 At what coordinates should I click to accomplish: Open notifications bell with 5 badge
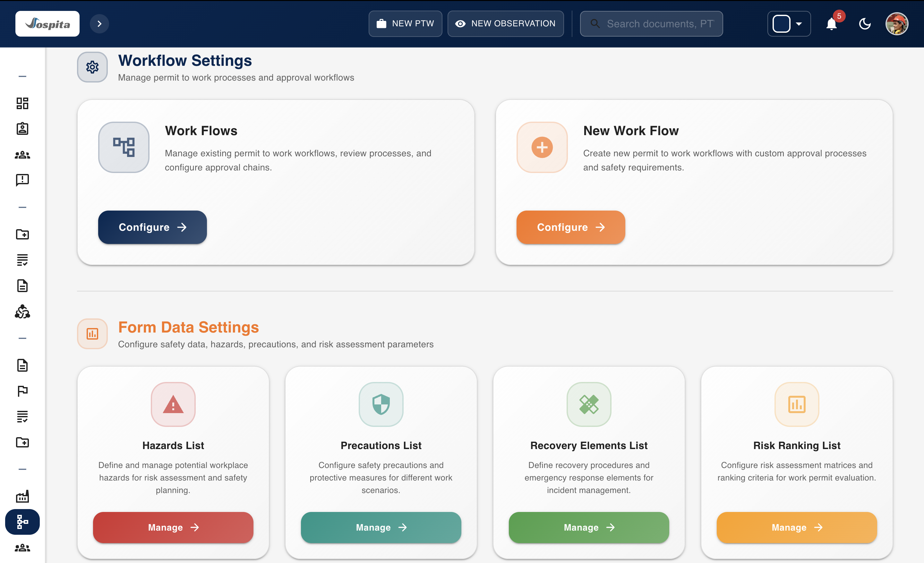[x=831, y=24]
